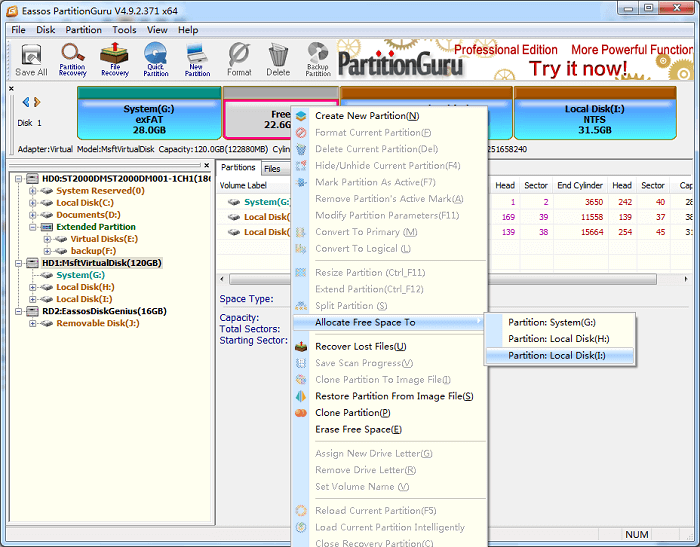Allocate free space to Local Disk(I:)
Viewport: 700px width, 547px height.
[559, 355]
